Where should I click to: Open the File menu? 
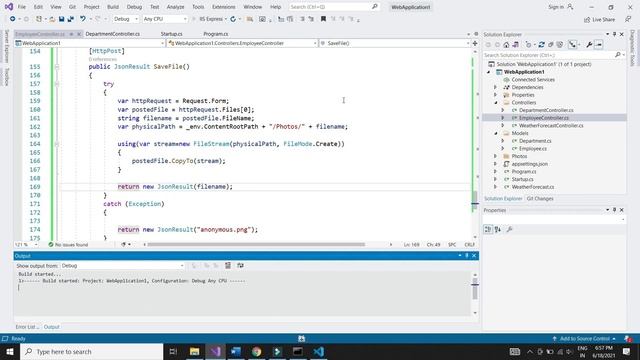coord(22,7)
